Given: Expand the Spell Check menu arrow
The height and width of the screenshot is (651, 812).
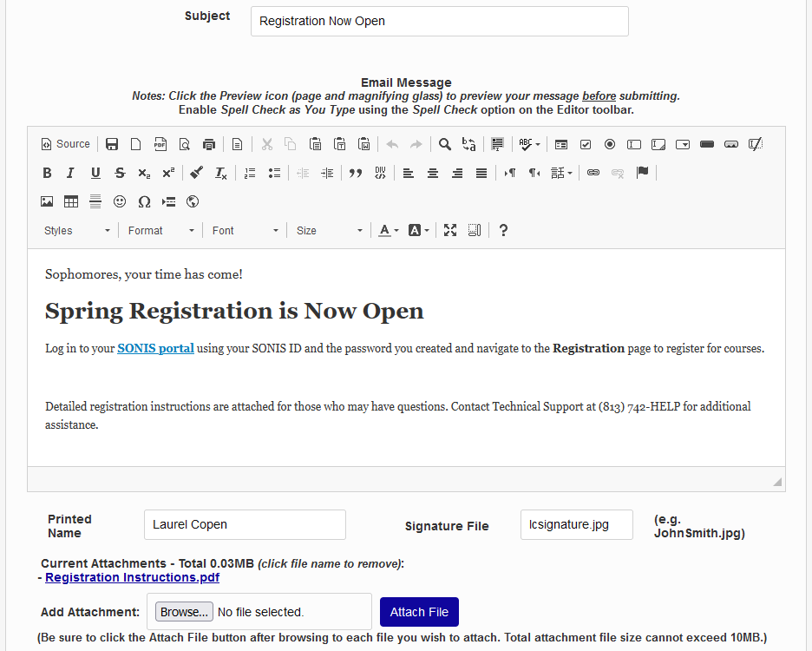Looking at the screenshot, I should click(x=538, y=143).
